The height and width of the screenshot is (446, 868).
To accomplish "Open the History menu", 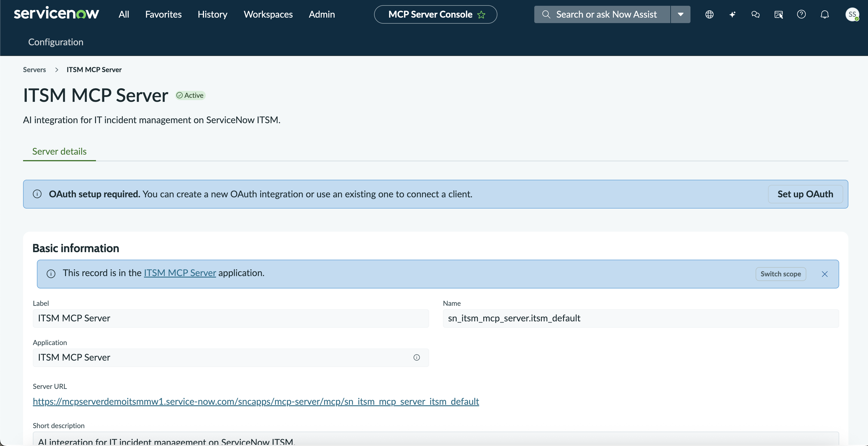I will tap(212, 14).
